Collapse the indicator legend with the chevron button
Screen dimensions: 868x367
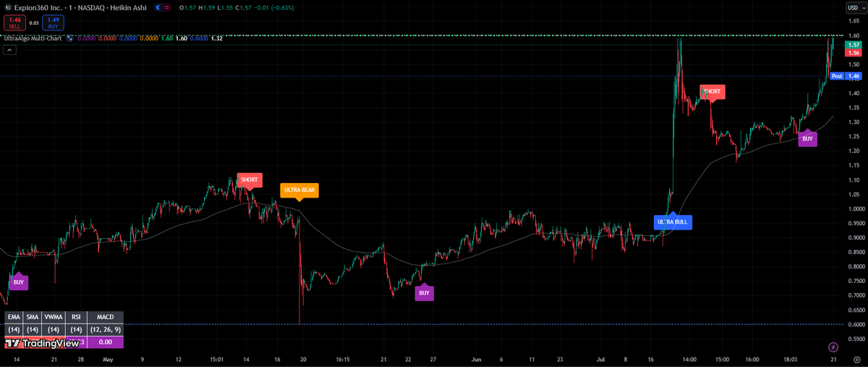click(x=9, y=50)
